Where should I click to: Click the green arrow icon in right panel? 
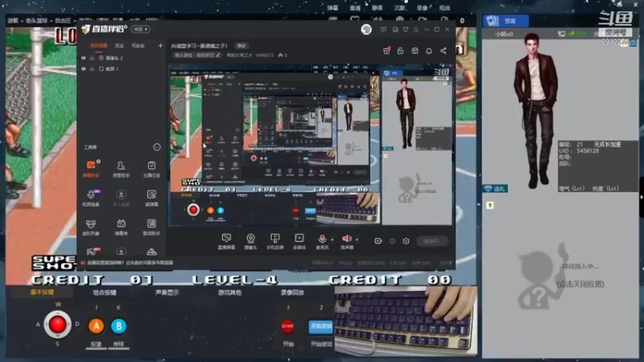point(489,205)
